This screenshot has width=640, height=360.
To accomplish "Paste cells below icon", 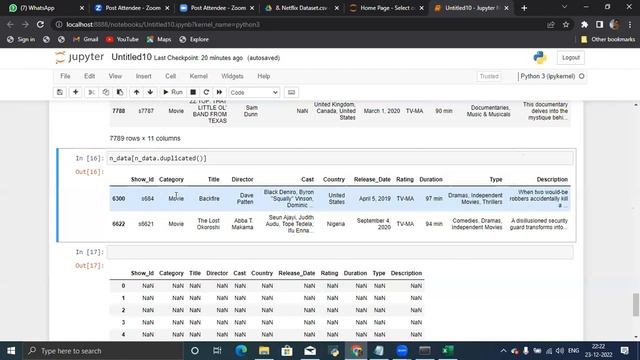I will pyautogui.click(x=120, y=92).
